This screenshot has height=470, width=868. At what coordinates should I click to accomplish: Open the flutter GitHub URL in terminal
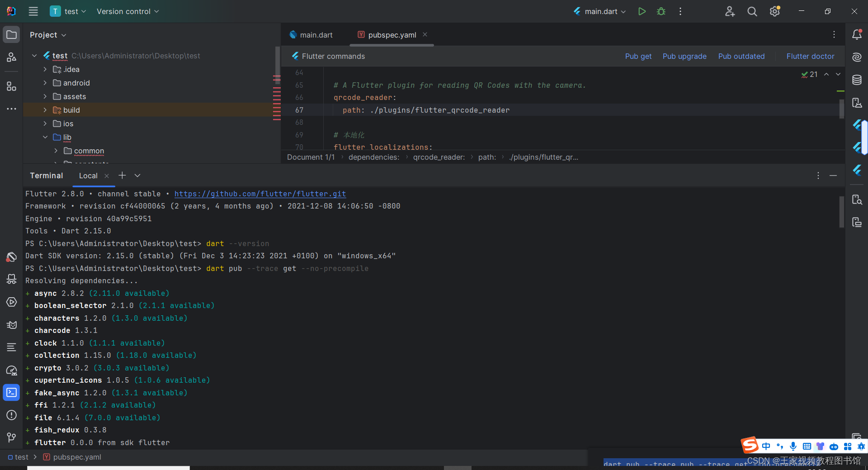260,194
